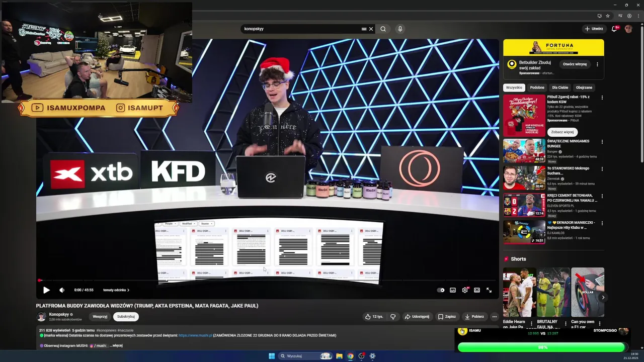Open File Explorer from the taskbar

(339, 356)
